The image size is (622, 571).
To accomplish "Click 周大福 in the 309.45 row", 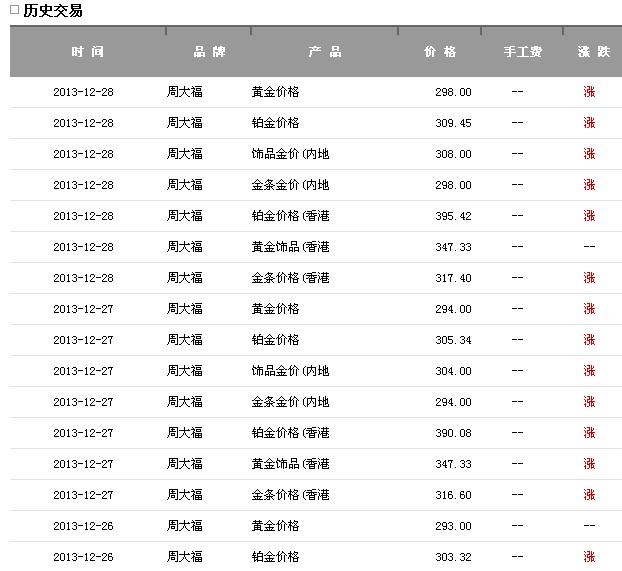I will click(x=184, y=123).
